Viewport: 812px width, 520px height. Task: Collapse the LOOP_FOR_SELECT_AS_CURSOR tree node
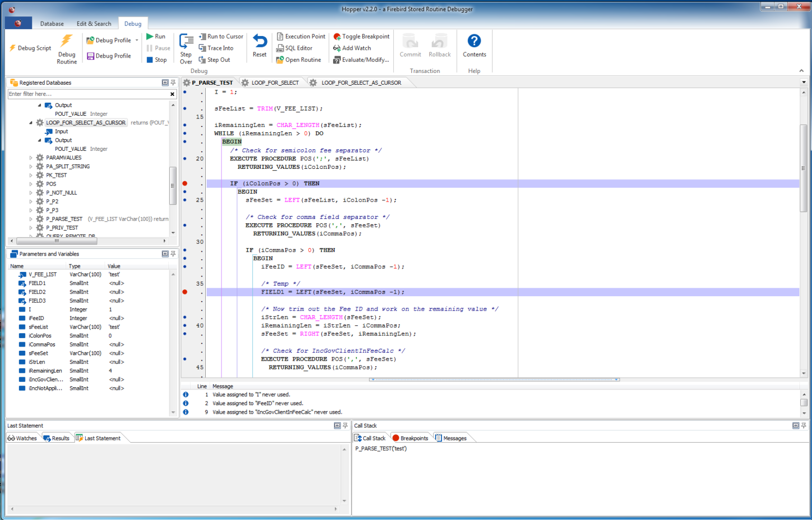tap(31, 123)
